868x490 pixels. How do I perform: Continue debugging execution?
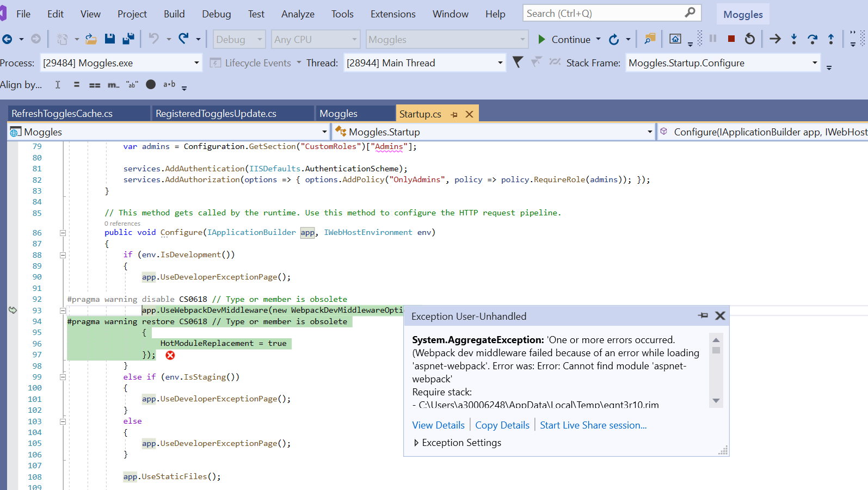[564, 39]
